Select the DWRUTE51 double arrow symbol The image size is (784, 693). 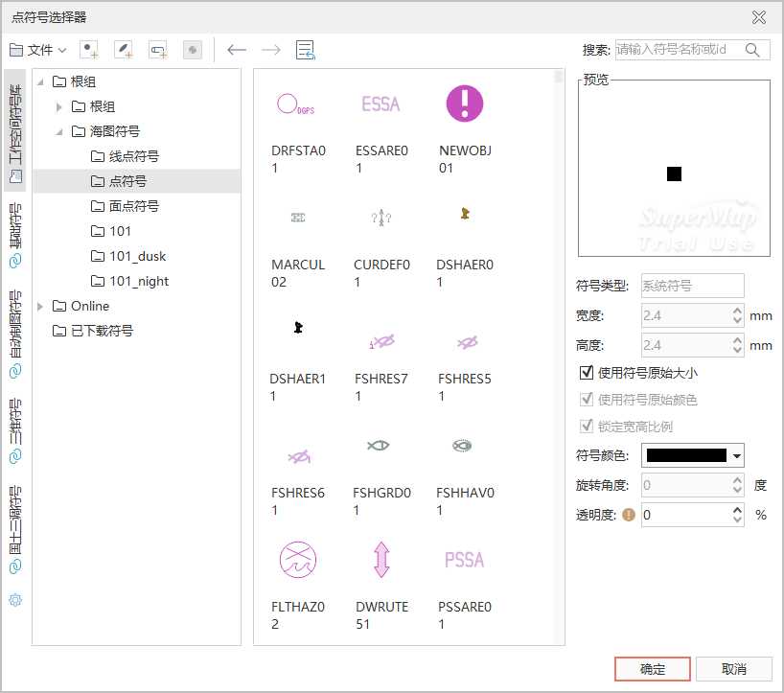click(380, 559)
